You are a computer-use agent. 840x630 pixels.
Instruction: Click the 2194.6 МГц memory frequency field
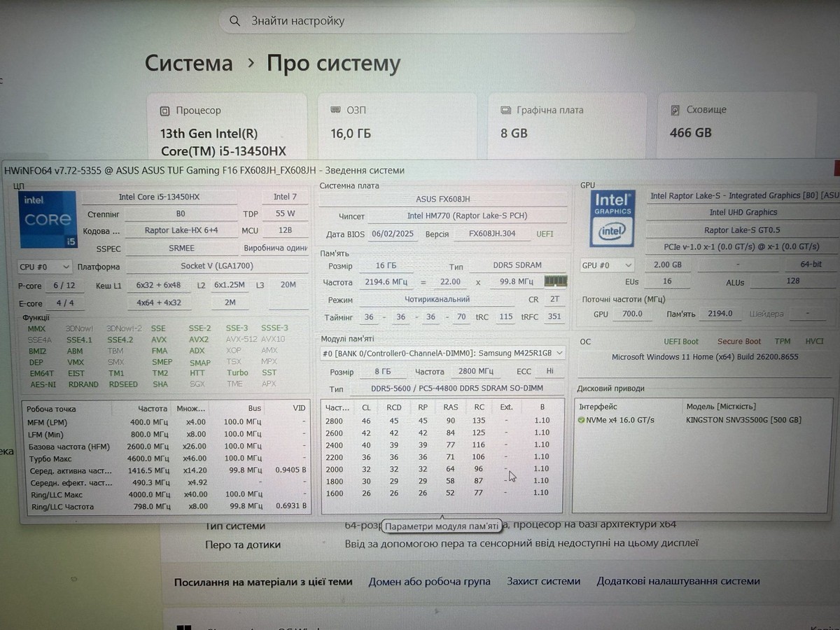coord(386,282)
